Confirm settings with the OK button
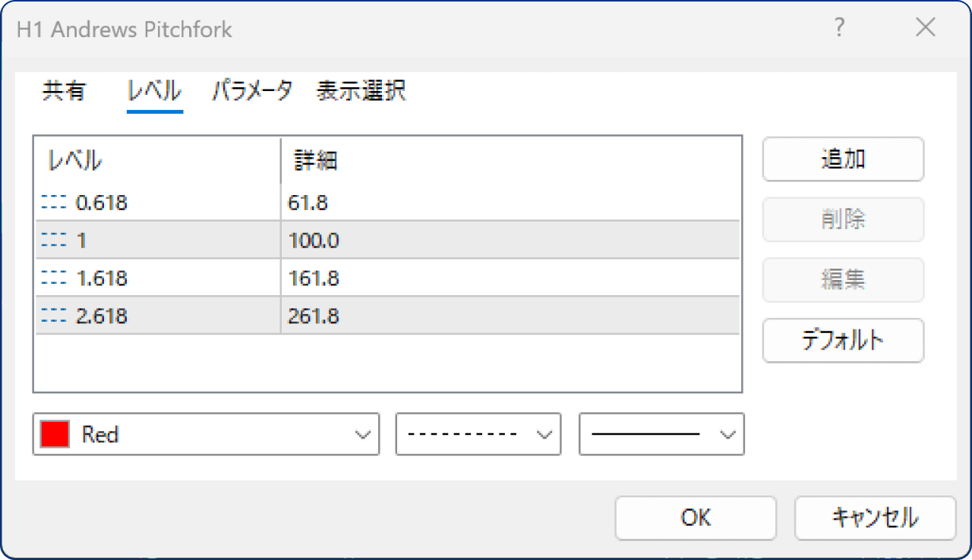 pos(695,518)
